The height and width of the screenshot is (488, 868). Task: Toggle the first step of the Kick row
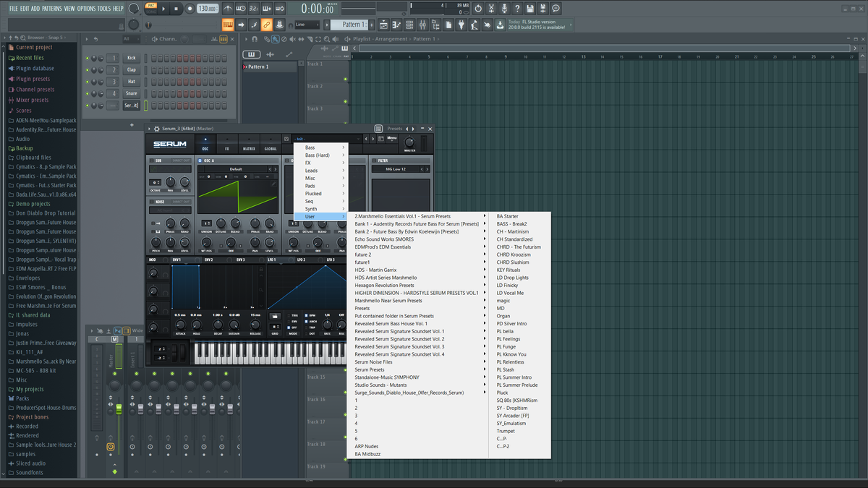[154, 58]
